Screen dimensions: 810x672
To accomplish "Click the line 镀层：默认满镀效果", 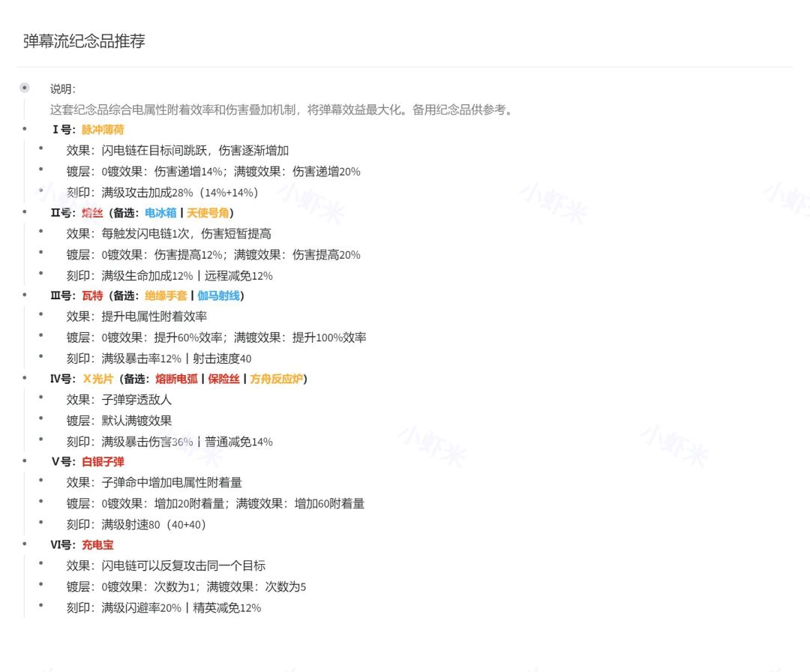I will pos(118,421).
